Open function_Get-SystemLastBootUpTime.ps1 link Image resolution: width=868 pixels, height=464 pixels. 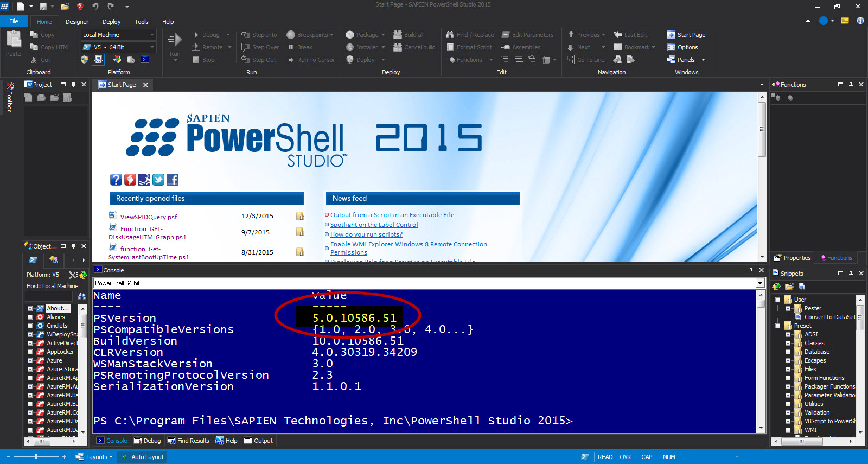pyautogui.click(x=148, y=253)
